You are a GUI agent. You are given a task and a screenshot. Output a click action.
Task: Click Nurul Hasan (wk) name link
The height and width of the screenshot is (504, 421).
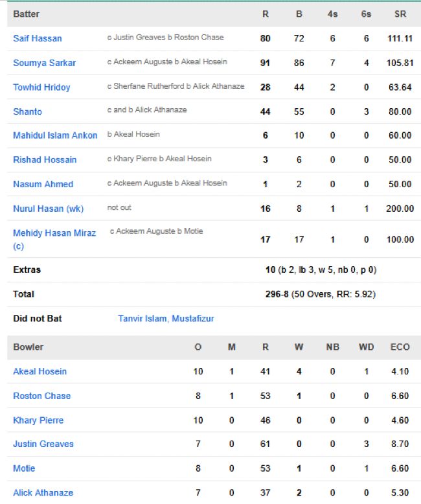pos(48,209)
